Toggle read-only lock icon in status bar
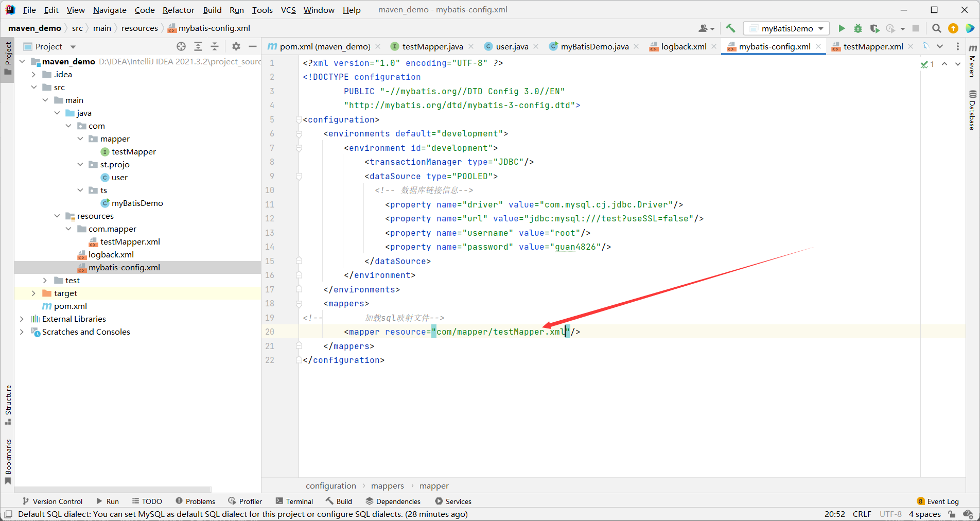The width and height of the screenshot is (980, 521). pos(952,514)
